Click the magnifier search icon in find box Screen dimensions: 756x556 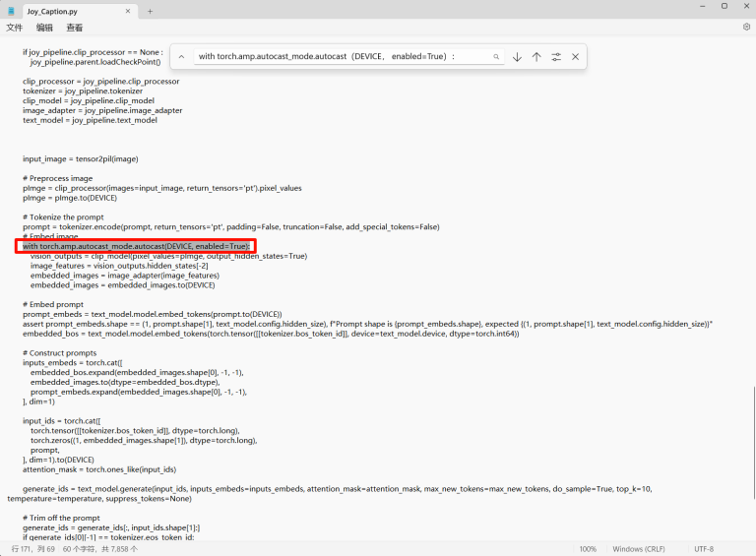496,57
